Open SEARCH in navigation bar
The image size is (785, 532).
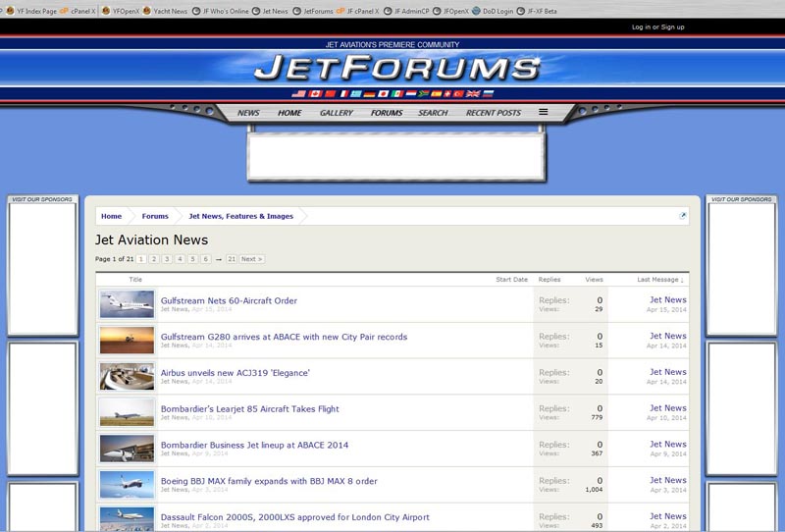coord(433,113)
